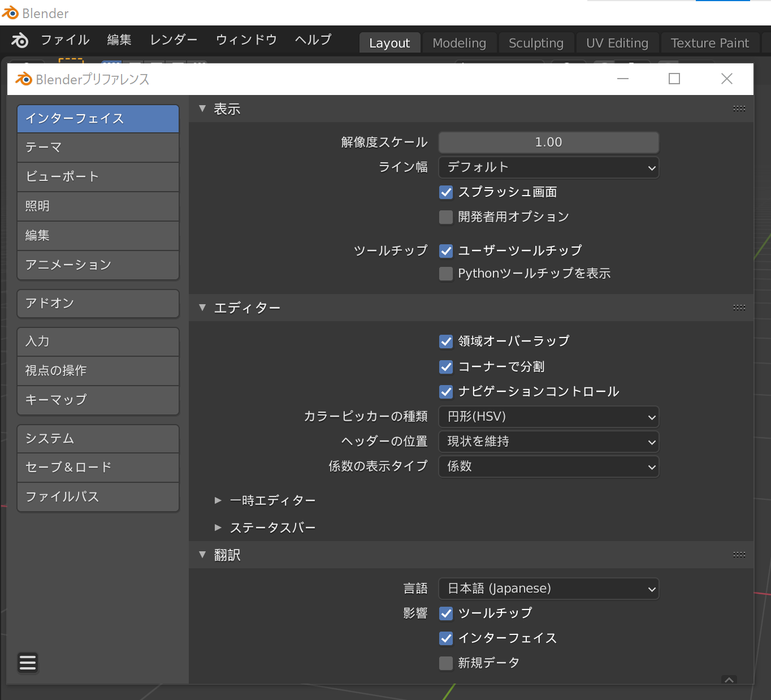
Task: Minimize the Blenderプリファレンス window
Action: 623,79
